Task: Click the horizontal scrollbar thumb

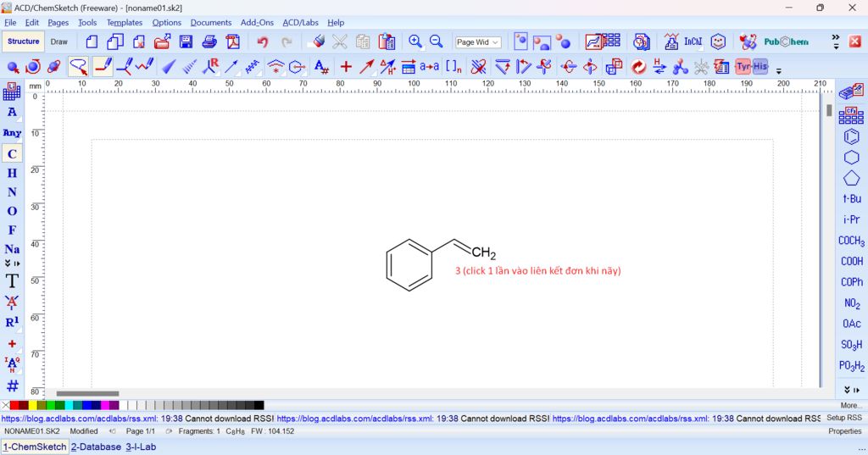Action: (87, 393)
